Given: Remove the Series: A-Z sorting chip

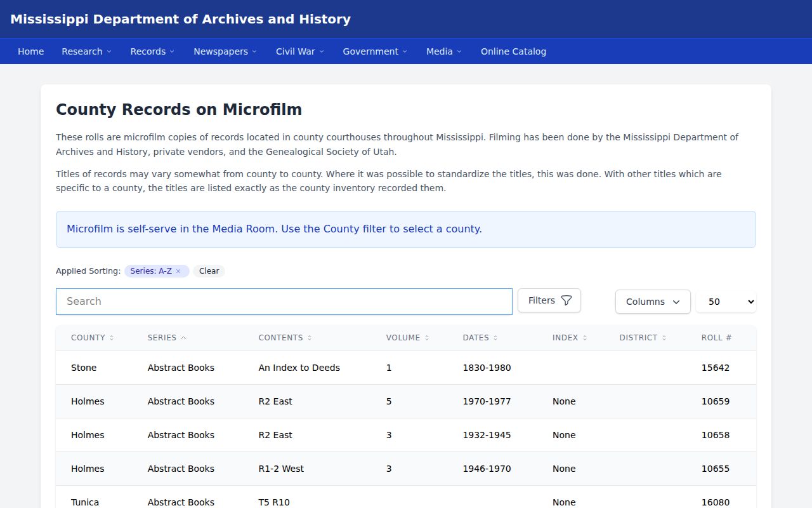Looking at the screenshot, I should pyautogui.click(x=178, y=271).
